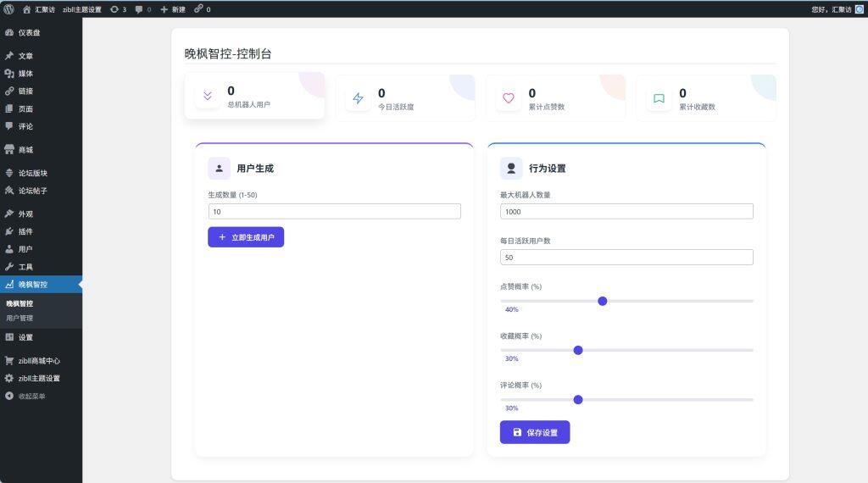Click the 您好, 汇聚访 greeting
Viewport: 868px width, 483px height.
coord(832,9)
